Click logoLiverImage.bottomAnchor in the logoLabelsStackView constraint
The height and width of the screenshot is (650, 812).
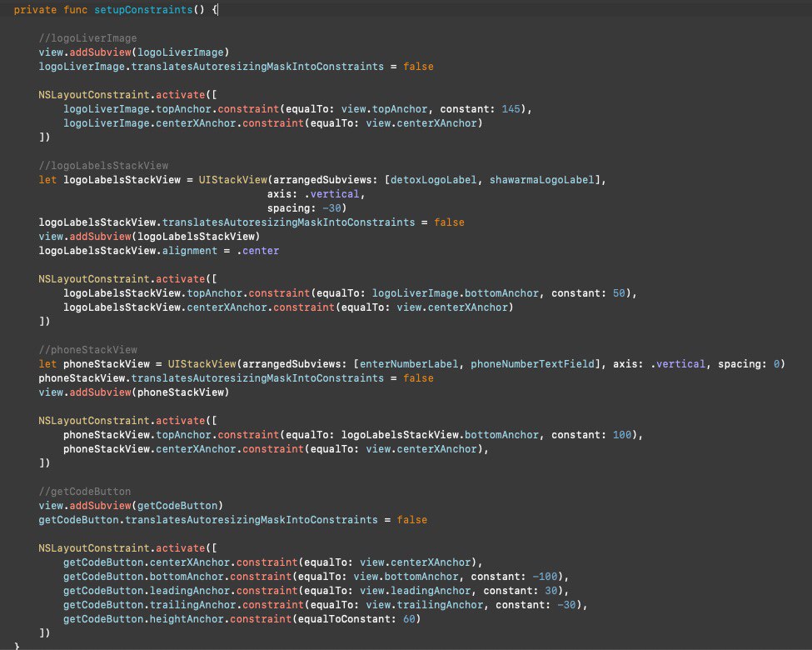(x=456, y=292)
